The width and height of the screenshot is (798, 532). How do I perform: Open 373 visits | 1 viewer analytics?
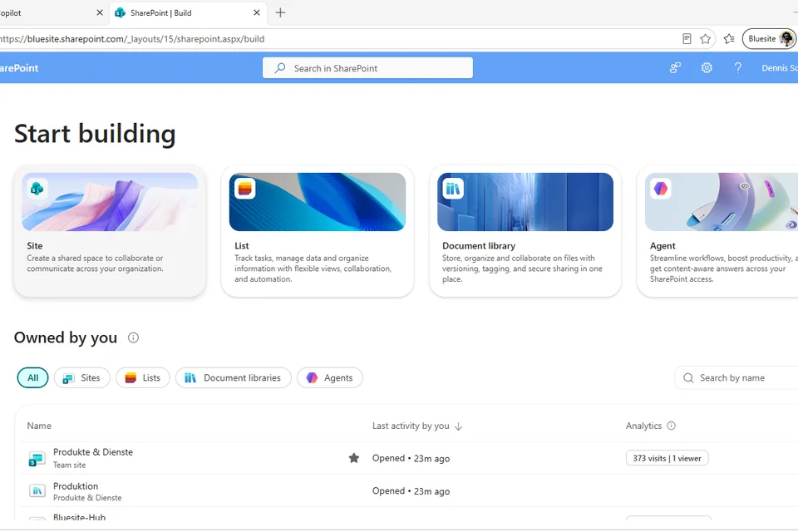667,458
